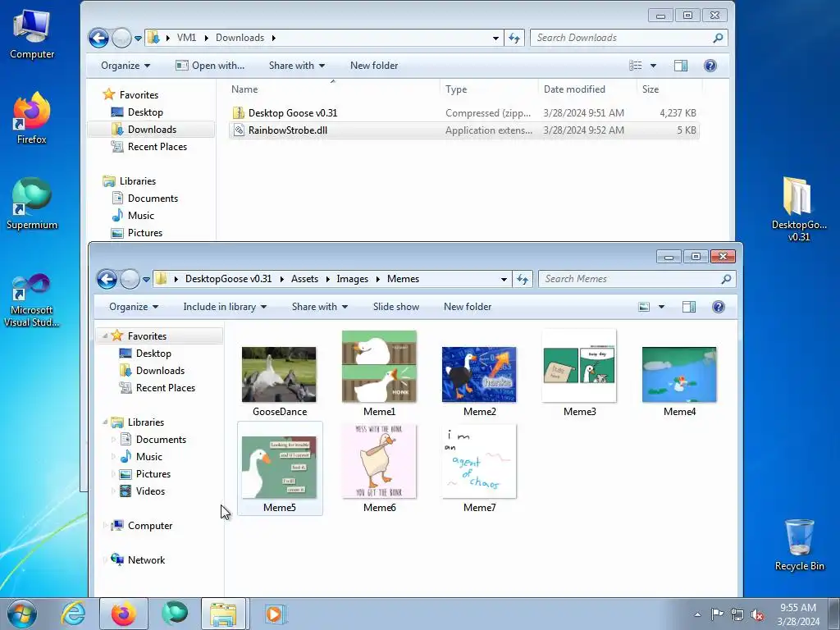Open Supermium desktop shortcut
Viewport: 840px width, 630px height.
click(x=32, y=204)
